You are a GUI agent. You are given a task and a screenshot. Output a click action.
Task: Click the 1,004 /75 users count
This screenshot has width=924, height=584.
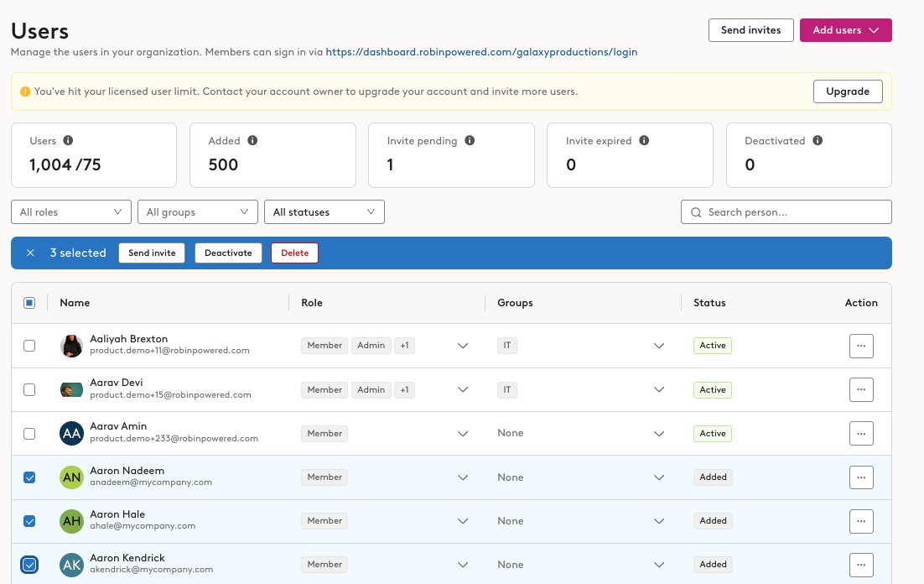pyautogui.click(x=65, y=164)
